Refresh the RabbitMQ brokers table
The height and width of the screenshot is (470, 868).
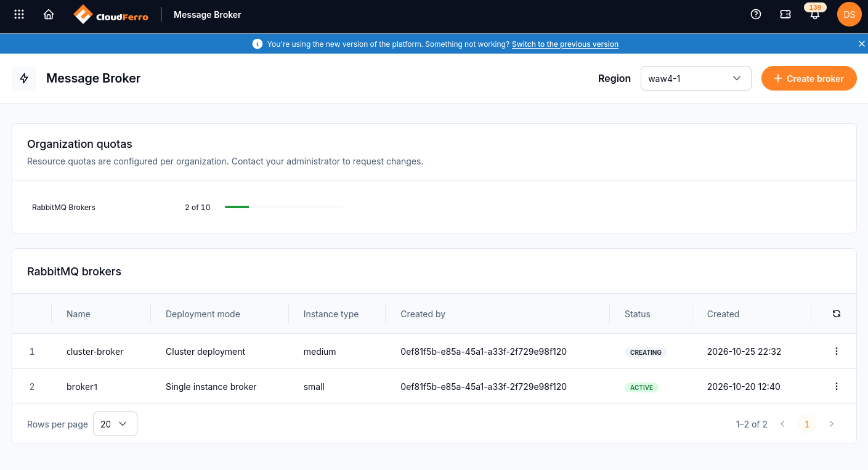(x=837, y=314)
